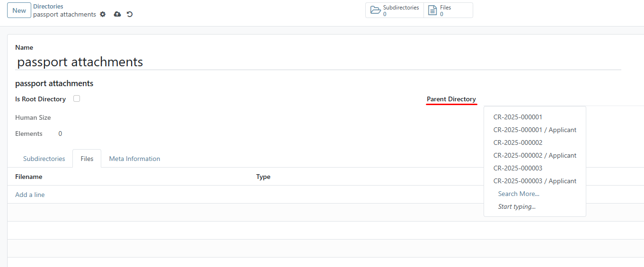Edit the Name field passport attachments

coord(318,62)
